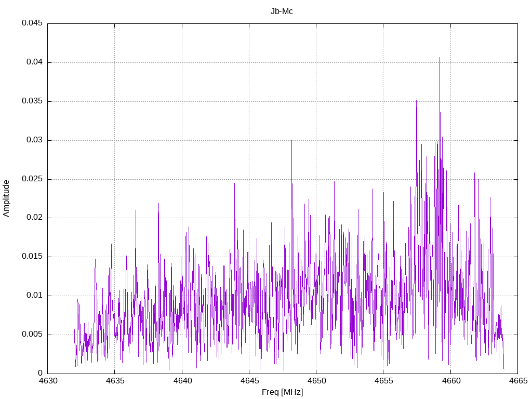Click the tallest spectrum peak near 4659 MHz
532x399 pixels.
click(x=440, y=58)
